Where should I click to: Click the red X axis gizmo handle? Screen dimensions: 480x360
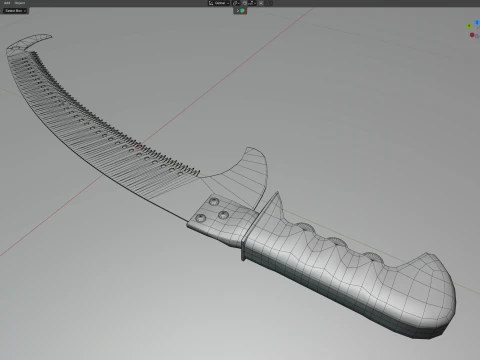[x=472, y=35]
